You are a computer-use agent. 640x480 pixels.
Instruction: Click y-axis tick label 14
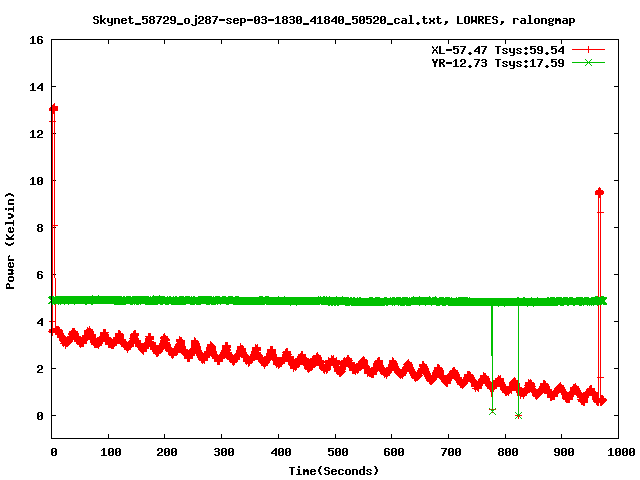[36, 87]
